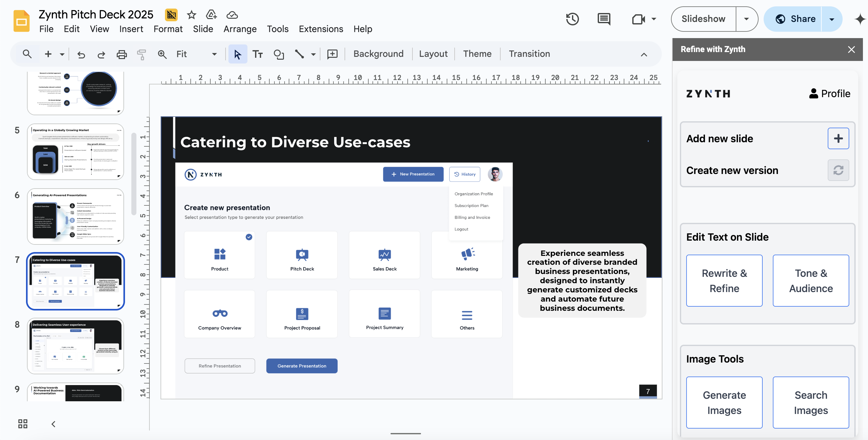Collapse the toolbar with the chevron
Screen dimensions: 868x440
click(x=644, y=54)
